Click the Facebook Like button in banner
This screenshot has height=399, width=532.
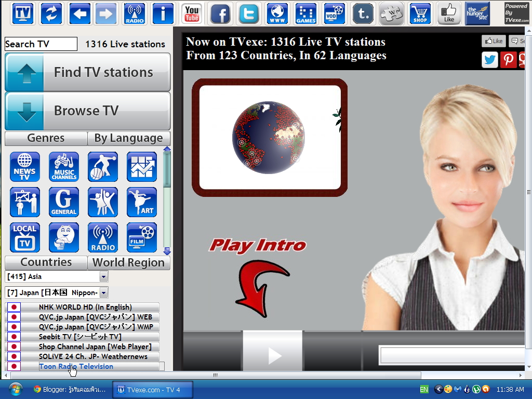[494, 41]
